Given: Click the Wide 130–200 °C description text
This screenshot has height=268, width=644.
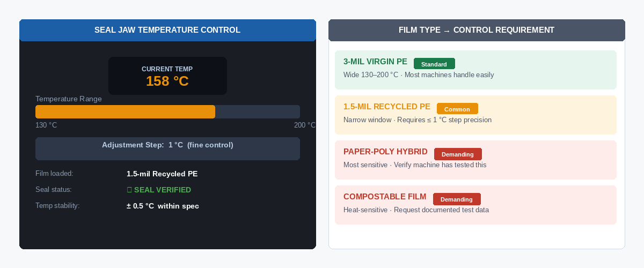Looking at the screenshot, I should [419, 75].
